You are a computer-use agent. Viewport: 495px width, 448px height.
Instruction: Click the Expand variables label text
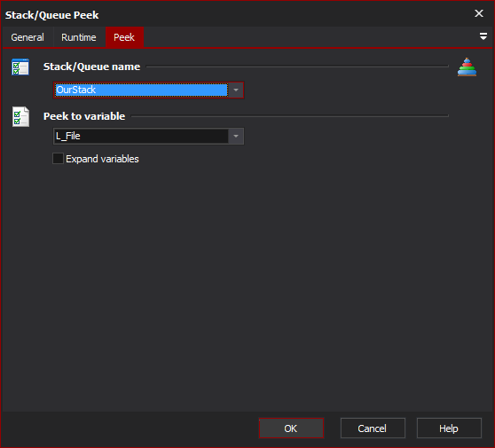click(x=102, y=159)
